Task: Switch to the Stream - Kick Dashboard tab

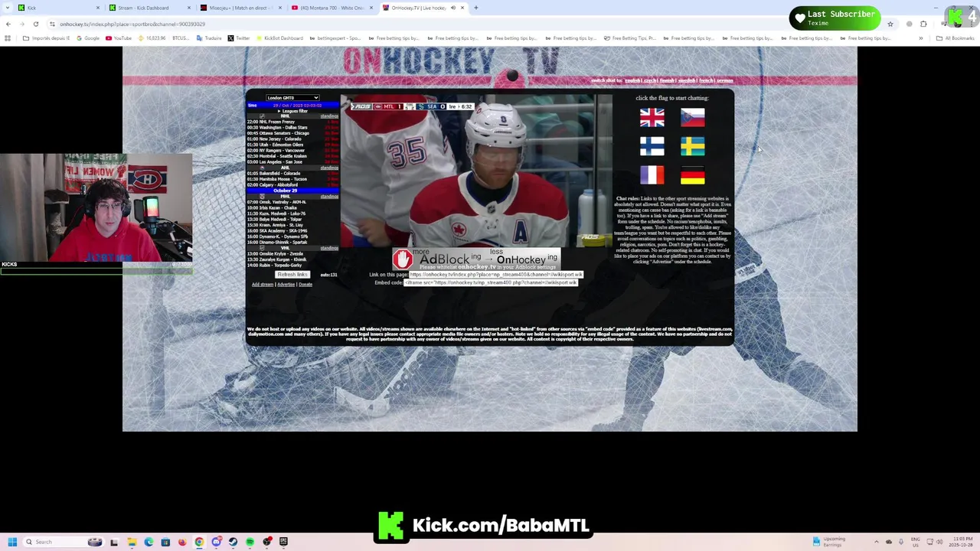Action: (x=150, y=8)
